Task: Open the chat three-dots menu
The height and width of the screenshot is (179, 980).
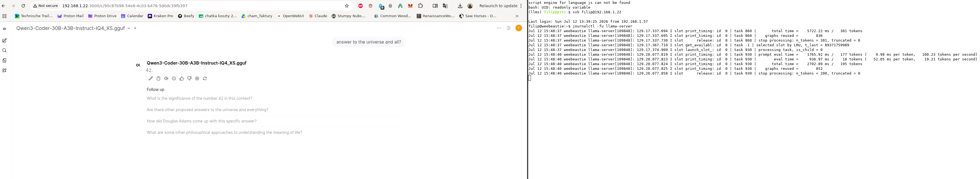Action: (499, 28)
